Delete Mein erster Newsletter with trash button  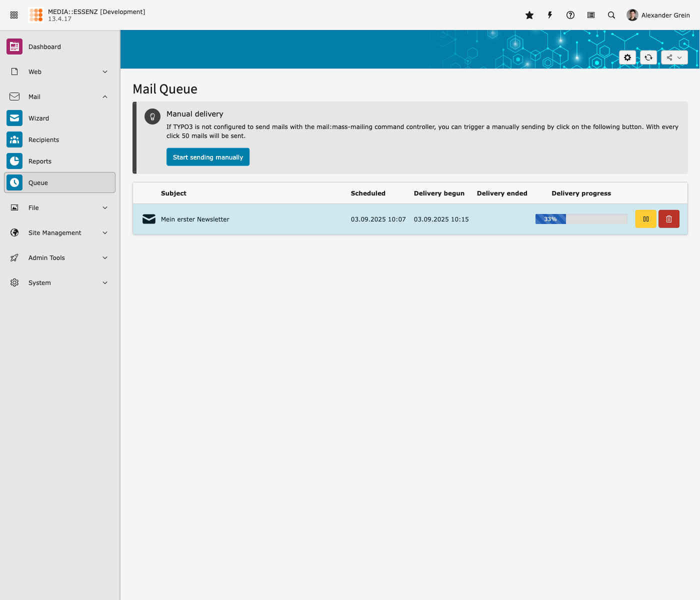[668, 219]
